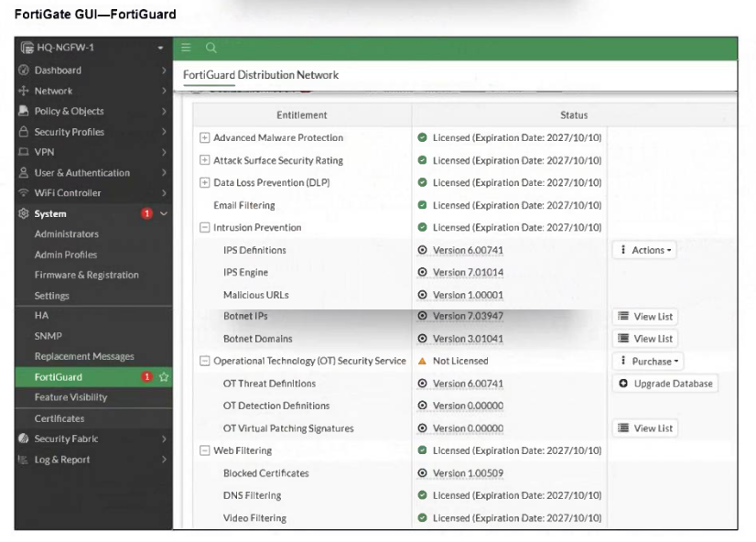Click the Policy & Objects icon

click(24, 112)
